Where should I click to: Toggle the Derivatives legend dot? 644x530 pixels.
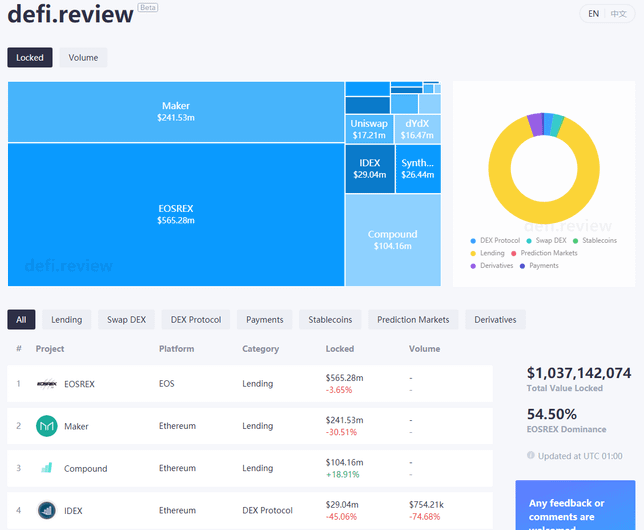coord(472,265)
